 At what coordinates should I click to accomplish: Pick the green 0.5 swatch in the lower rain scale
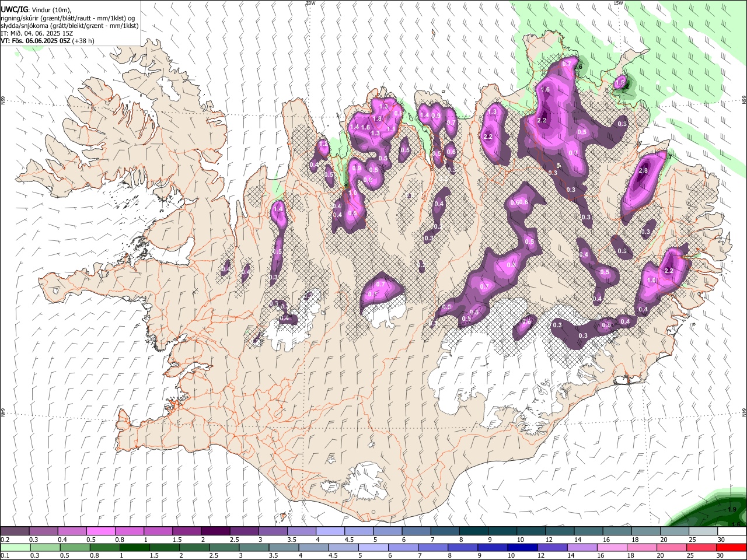pos(75,548)
